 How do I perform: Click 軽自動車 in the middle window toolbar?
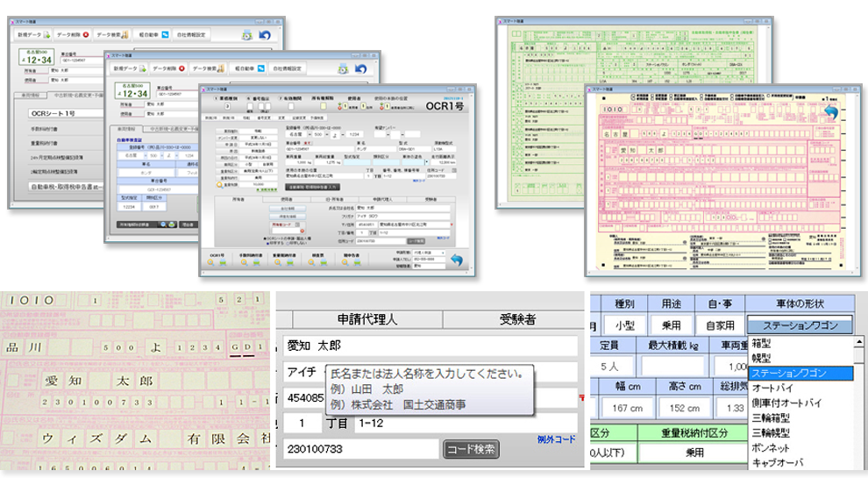pyautogui.click(x=249, y=68)
